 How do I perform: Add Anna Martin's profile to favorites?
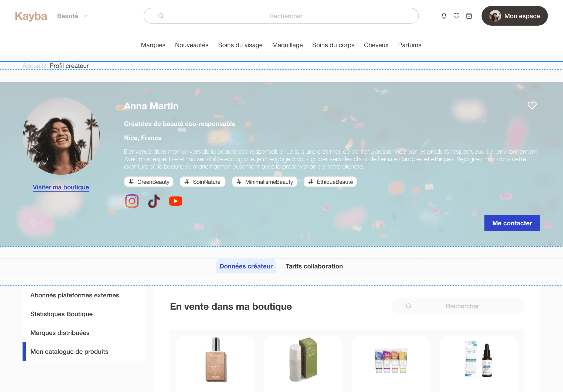point(532,106)
